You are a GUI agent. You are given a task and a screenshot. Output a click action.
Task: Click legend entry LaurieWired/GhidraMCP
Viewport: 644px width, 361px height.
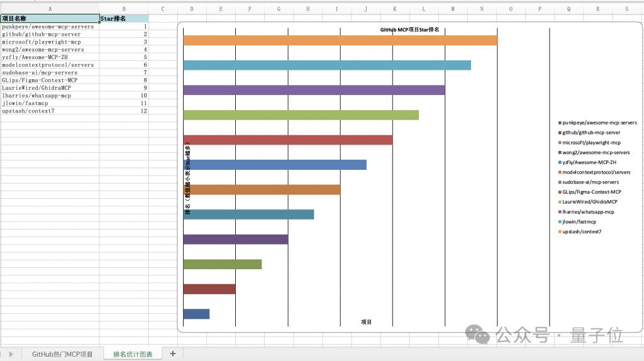588,202
